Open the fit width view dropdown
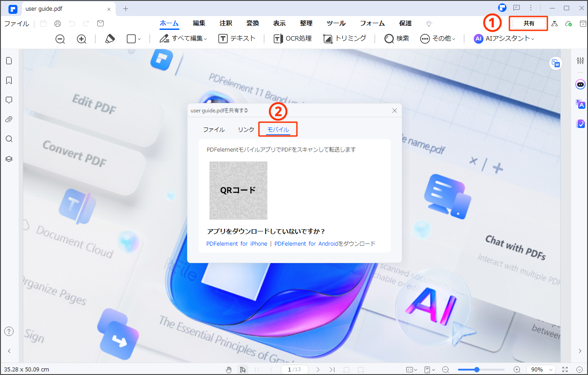The height and width of the screenshot is (375, 588). [412, 370]
